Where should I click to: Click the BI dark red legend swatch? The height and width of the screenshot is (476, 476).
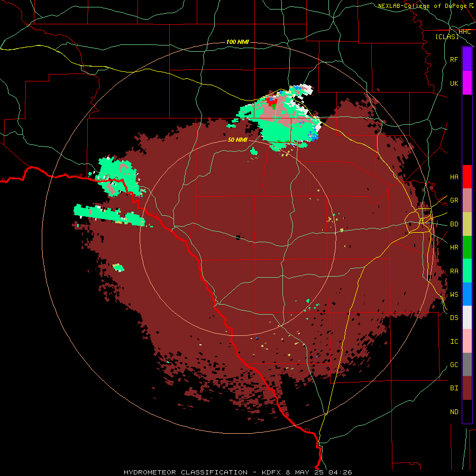pyautogui.click(x=467, y=388)
